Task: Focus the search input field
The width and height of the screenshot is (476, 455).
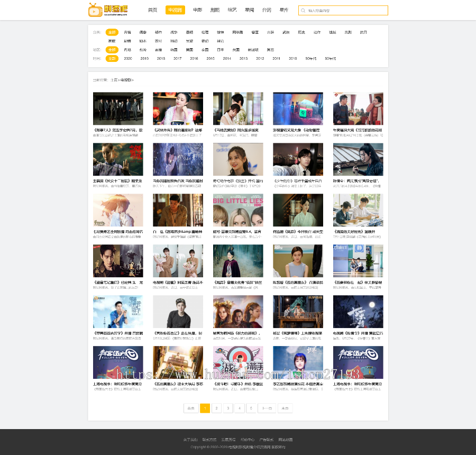Action: pyautogui.click(x=343, y=11)
